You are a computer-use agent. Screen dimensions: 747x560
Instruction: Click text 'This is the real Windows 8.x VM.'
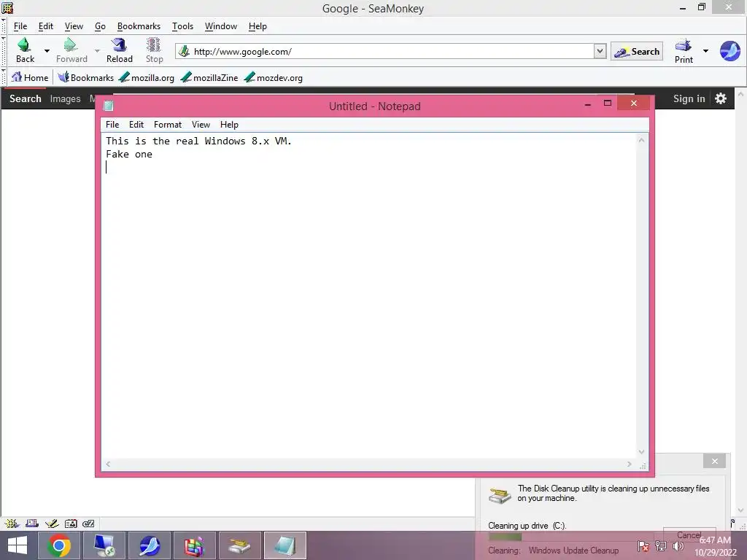198,141
